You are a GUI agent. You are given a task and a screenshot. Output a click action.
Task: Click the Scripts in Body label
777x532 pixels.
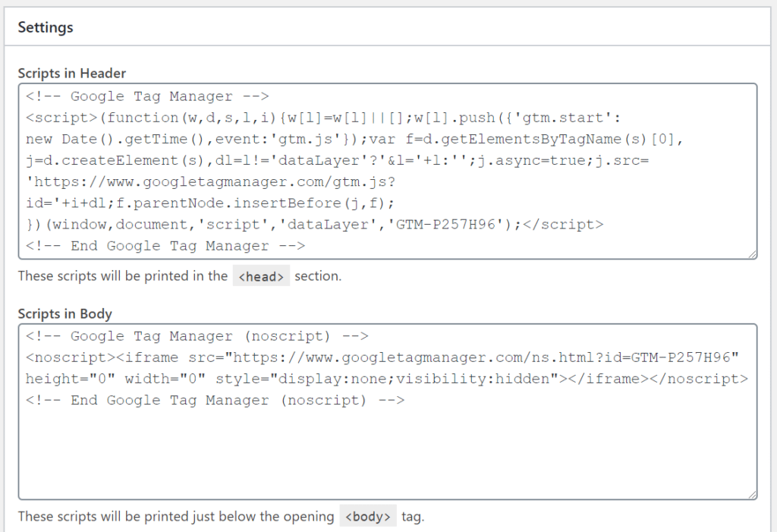[64, 313]
